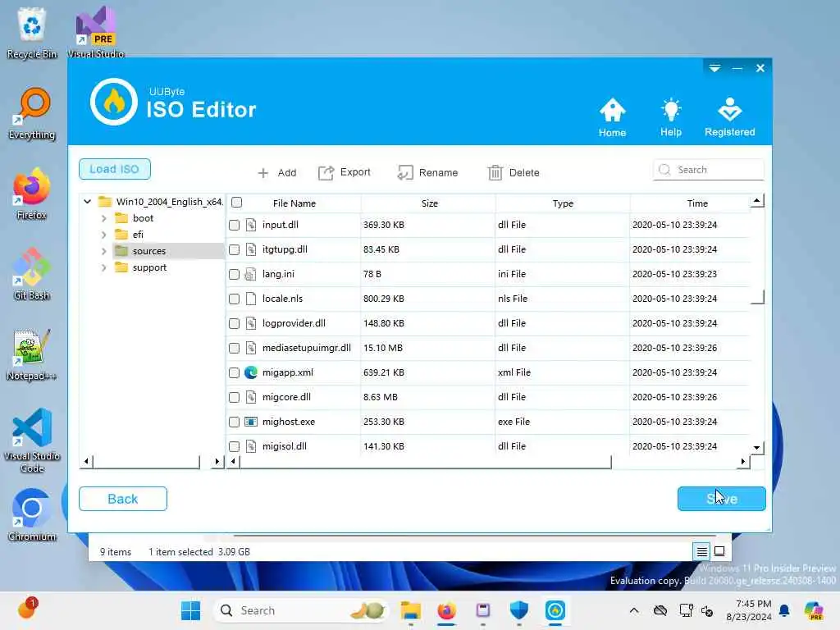The height and width of the screenshot is (630, 840).
Task: Check the logprovider.dll checkbox
Action: click(x=234, y=324)
